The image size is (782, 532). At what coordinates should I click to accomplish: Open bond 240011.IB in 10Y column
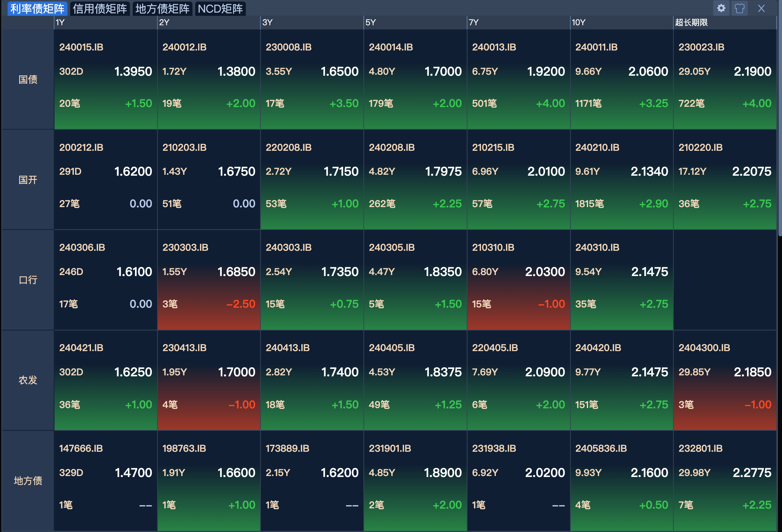pos(596,47)
